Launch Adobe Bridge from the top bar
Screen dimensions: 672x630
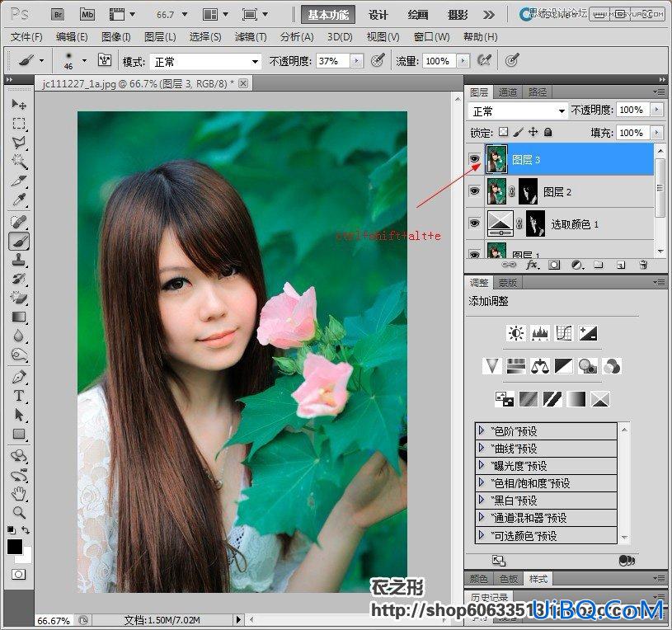(58, 15)
